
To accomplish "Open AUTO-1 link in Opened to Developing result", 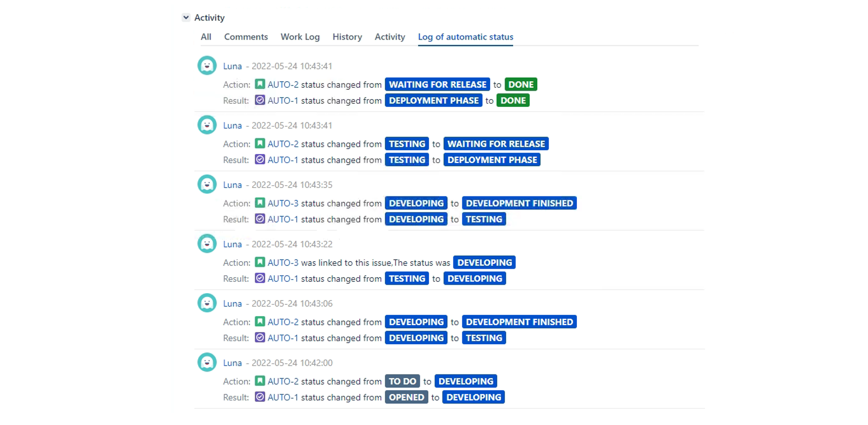I will pyautogui.click(x=283, y=398).
